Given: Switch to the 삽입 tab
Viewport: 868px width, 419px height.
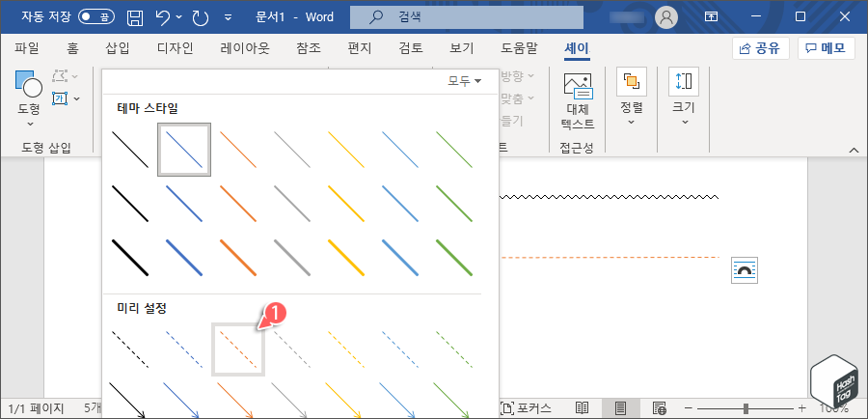Looking at the screenshot, I should pyautogui.click(x=117, y=48).
